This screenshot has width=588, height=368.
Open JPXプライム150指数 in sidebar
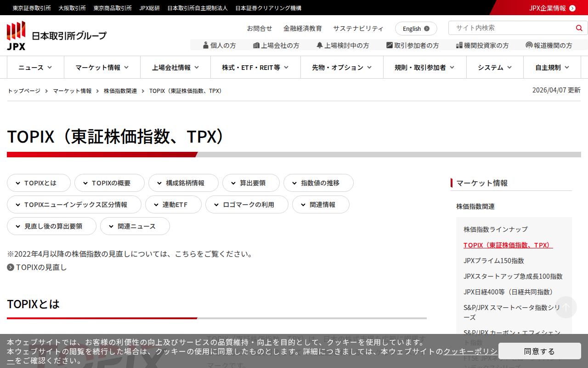(494, 261)
